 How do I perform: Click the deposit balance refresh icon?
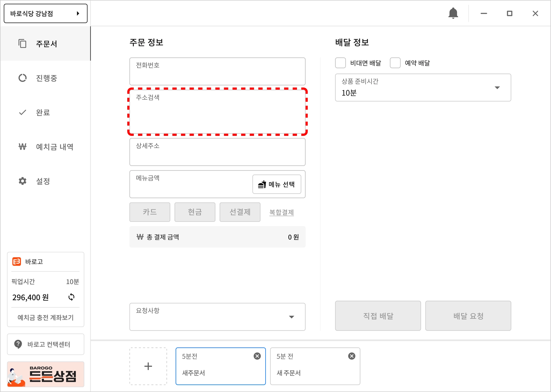[x=71, y=297]
